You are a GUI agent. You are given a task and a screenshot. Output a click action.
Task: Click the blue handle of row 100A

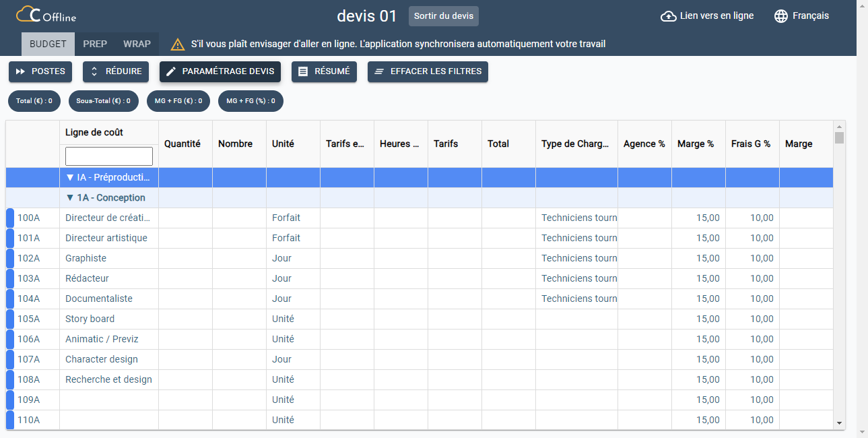coord(9,218)
